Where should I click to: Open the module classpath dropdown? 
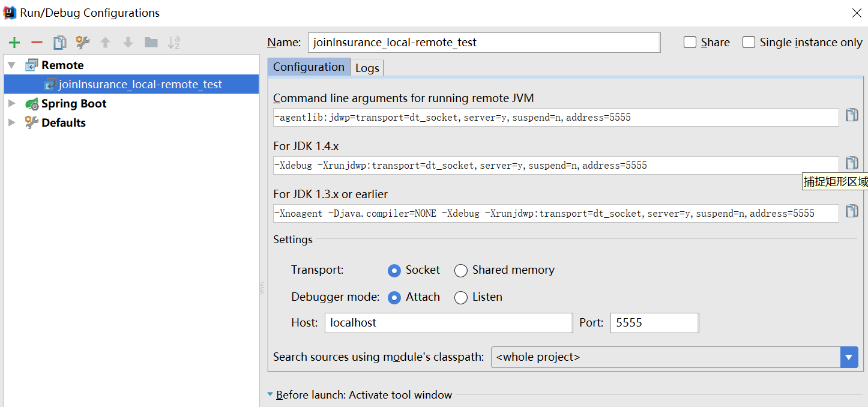pos(849,357)
